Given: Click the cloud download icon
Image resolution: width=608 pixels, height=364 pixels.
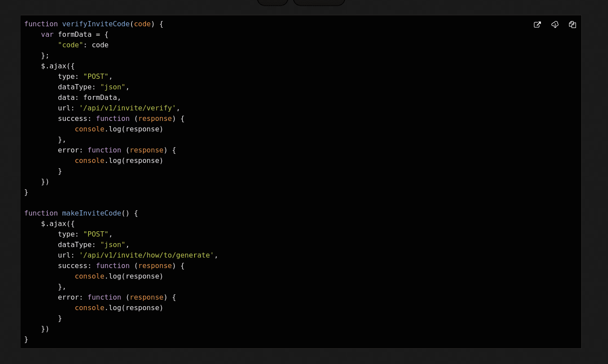Looking at the screenshot, I should click(x=555, y=25).
